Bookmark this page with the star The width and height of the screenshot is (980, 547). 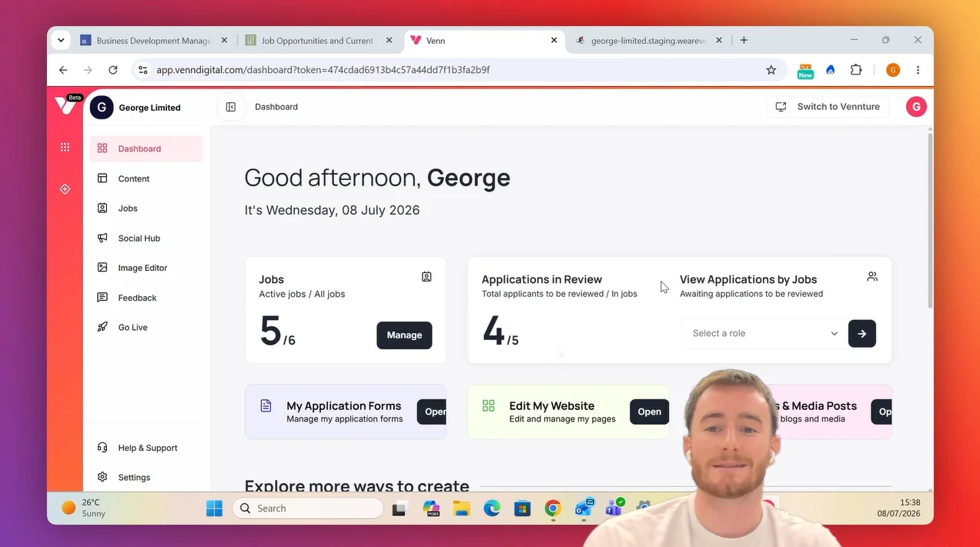[771, 70]
